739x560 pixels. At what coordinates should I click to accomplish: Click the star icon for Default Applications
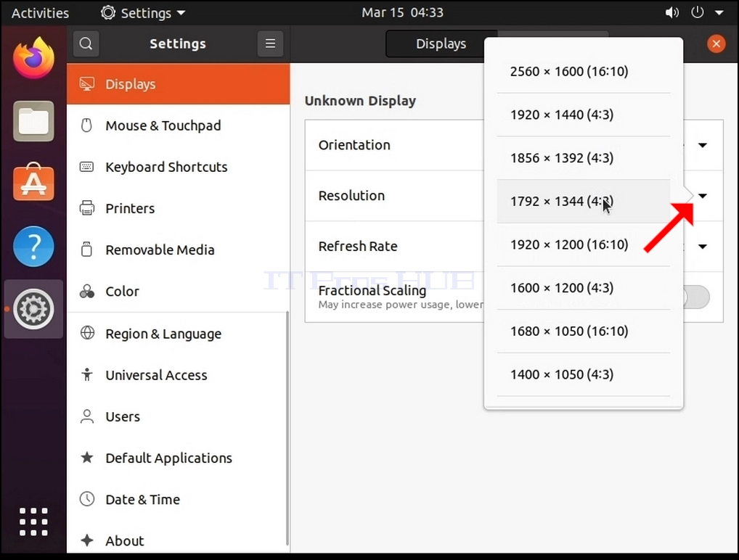click(86, 457)
